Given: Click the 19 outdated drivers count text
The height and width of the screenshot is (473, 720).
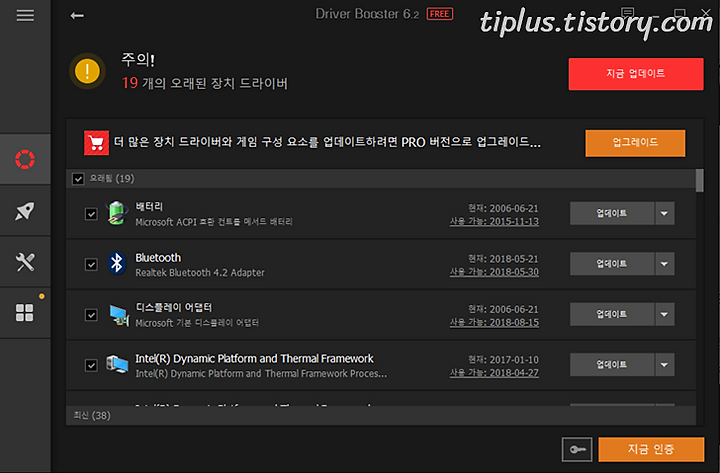Looking at the screenshot, I should coord(205,83).
